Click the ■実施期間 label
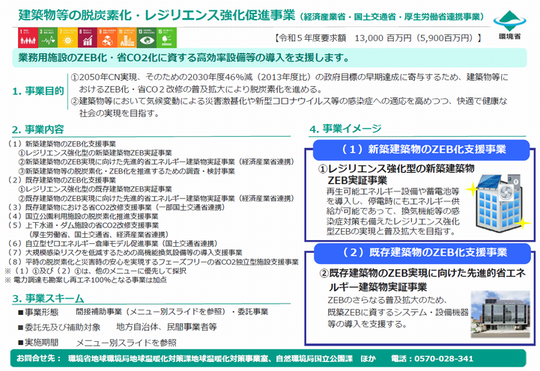Viewport: 540px width, 371px height. [x=38, y=343]
